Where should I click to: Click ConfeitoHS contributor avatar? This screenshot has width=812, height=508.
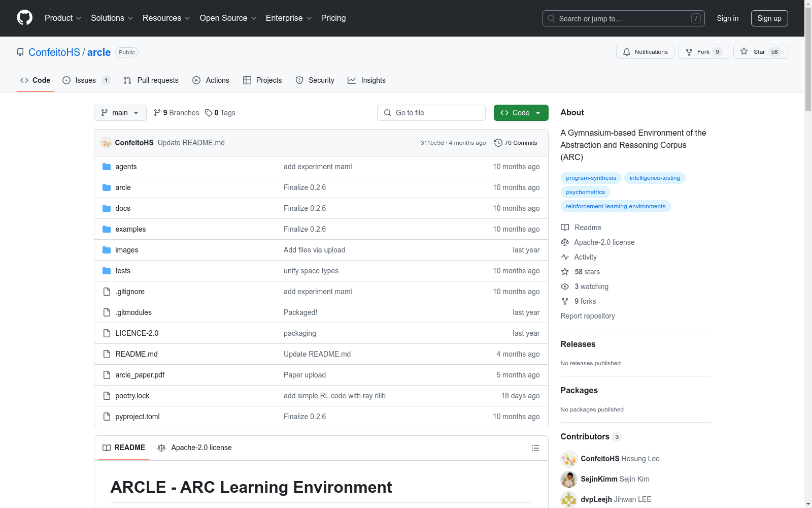568,459
